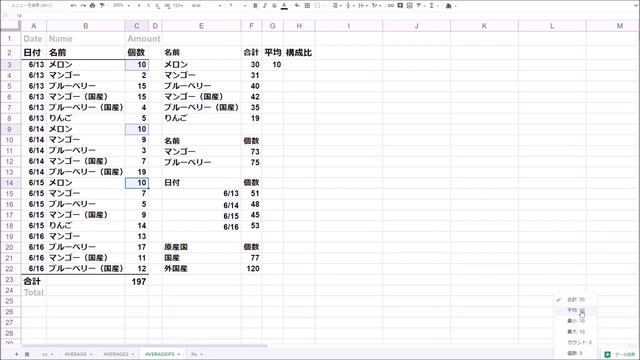
Task: Open the horizontal align dropdown
Action: tap(336, 6)
